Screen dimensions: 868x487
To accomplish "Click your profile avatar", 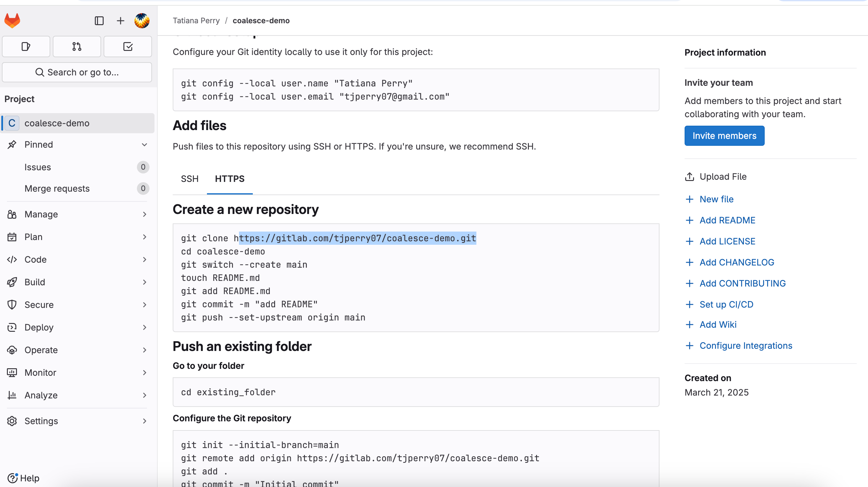I will [142, 20].
